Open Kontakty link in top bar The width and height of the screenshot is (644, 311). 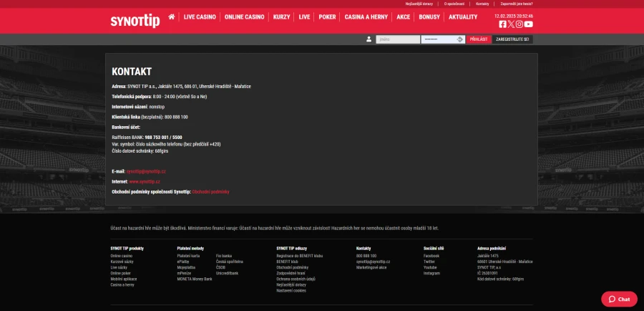[x=482, y=4]
